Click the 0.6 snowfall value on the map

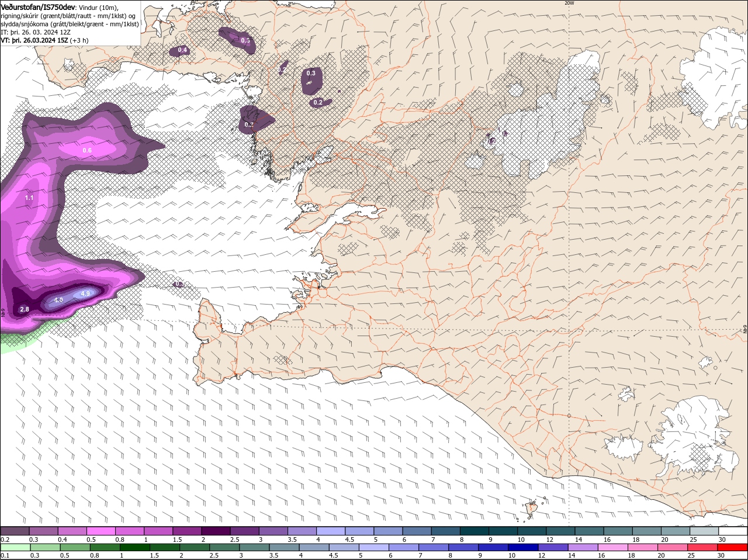pos(87,151)
